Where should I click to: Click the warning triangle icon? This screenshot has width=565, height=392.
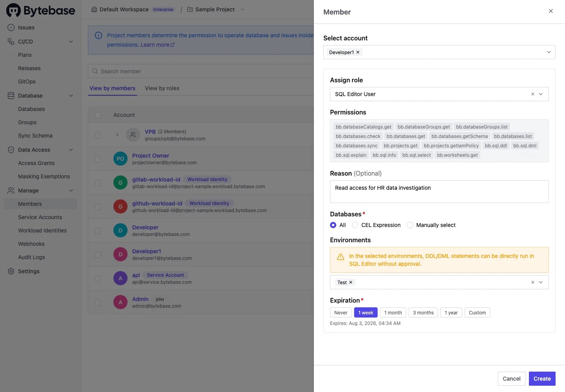point(341,257)
